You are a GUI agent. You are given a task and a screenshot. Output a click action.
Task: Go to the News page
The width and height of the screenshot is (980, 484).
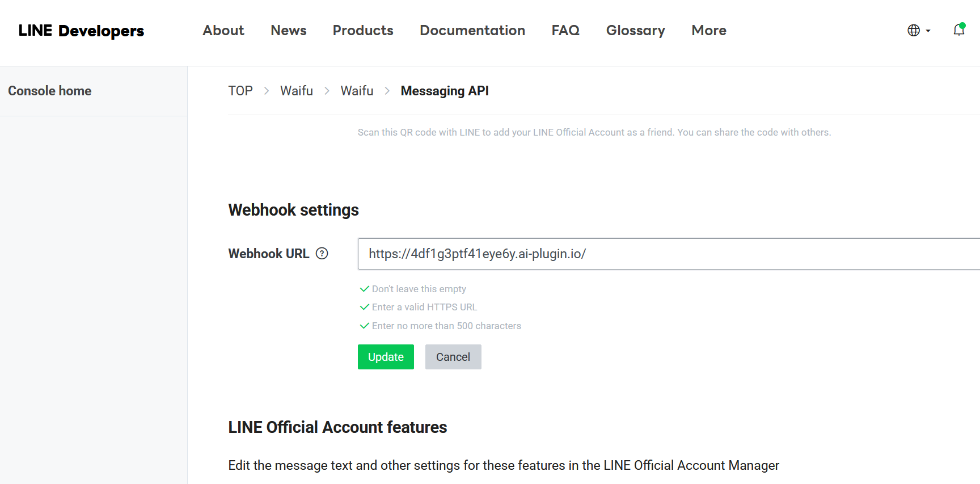[x=288, y=31]
